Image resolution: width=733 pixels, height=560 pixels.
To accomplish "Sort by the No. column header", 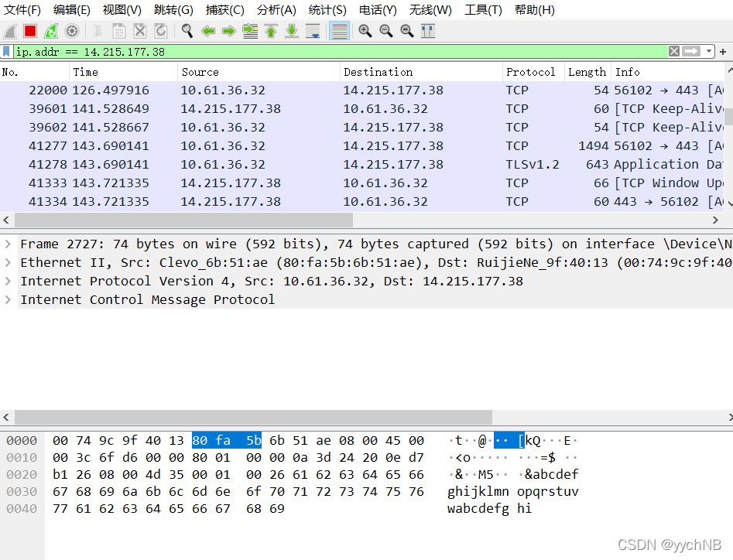I will click(x=35, y=72).
